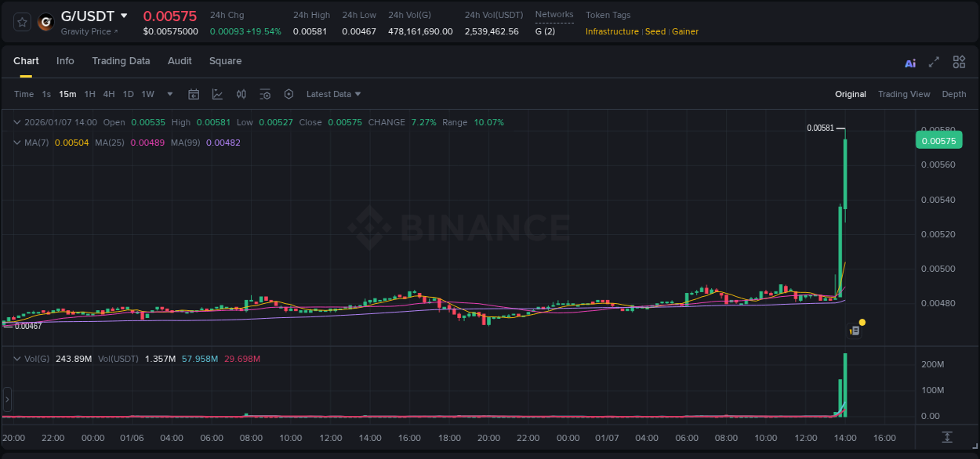Select the Depth chart view

[954, 94]
